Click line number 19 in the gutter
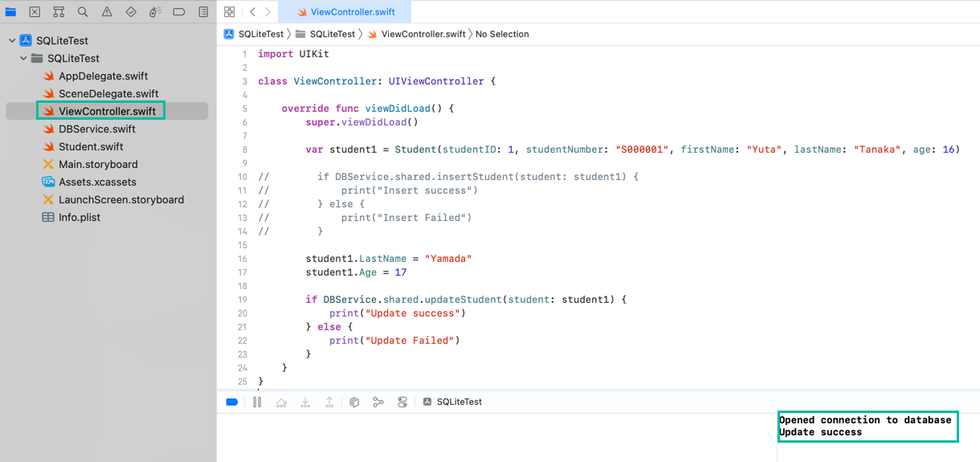 point(243,300)
